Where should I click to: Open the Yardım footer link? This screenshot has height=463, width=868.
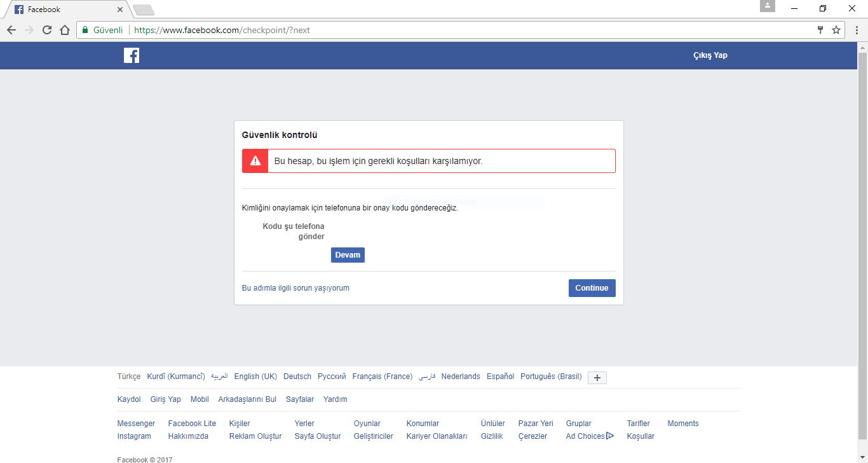pos(336,399)
